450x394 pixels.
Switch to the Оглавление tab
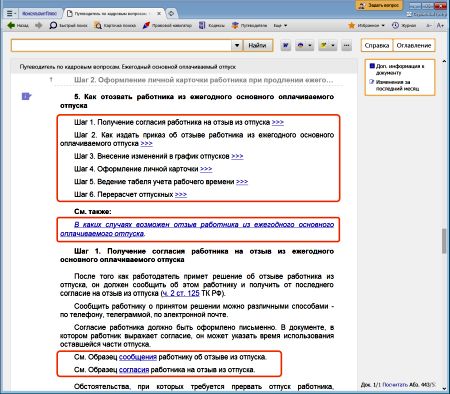(x=414, y=46)
